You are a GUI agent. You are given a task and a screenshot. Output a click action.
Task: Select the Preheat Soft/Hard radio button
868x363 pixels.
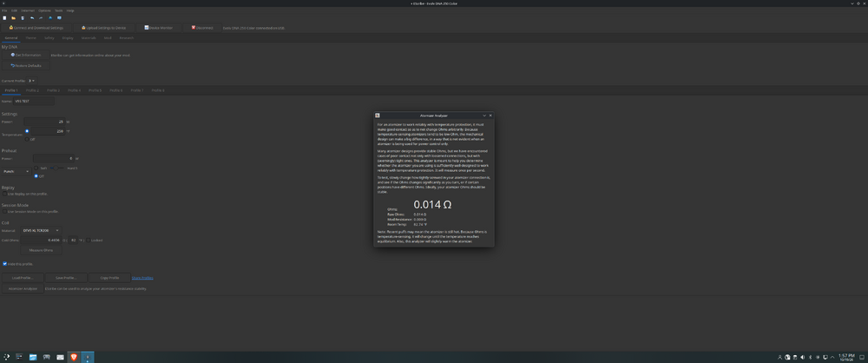click(x=36, y=168)
